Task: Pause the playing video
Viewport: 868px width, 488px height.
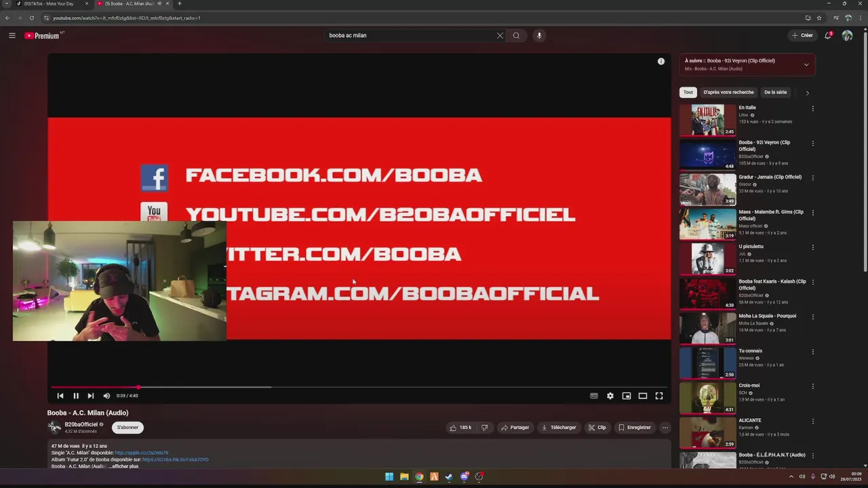Action: click(x=76, y=396)
